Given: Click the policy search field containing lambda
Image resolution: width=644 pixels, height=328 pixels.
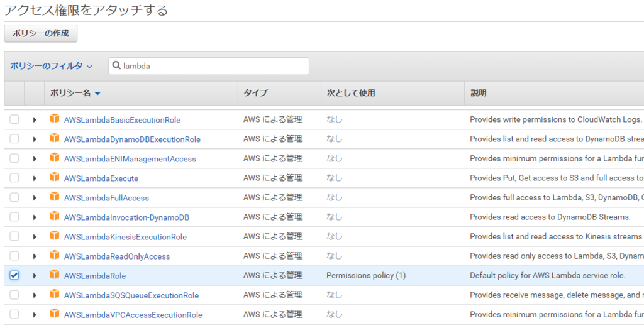Looking at the screenshot, I should click(x=209, y=66).
